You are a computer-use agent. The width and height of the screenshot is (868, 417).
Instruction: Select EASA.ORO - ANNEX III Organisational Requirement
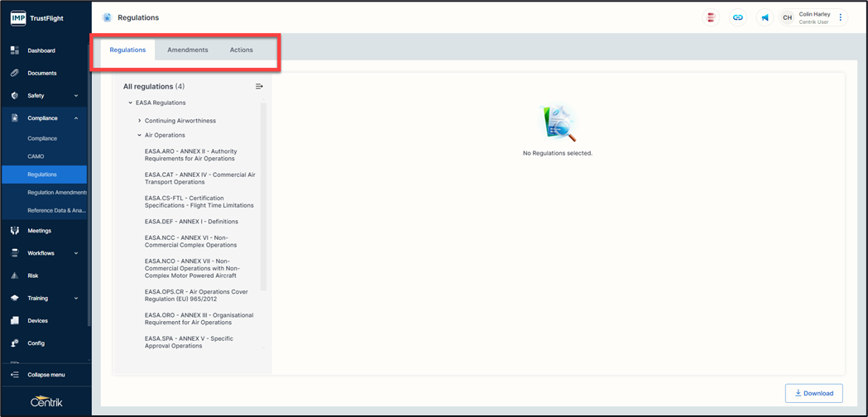(199, 319)
